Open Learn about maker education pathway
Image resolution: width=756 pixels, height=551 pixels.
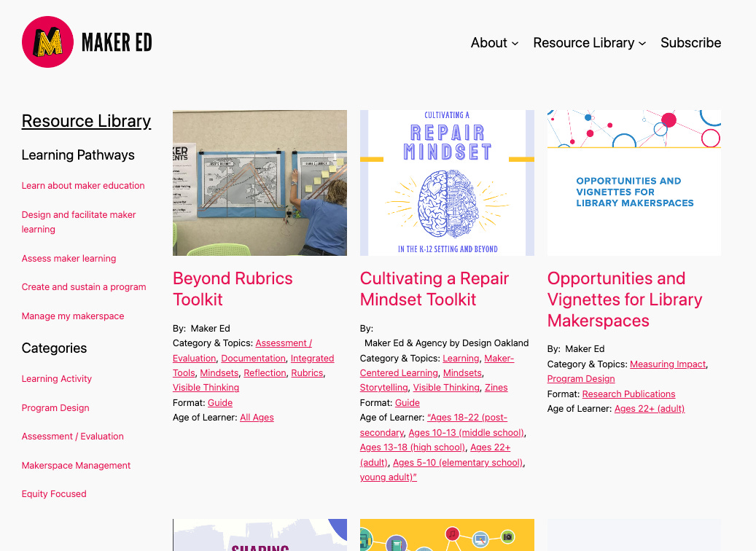(83, 186)
